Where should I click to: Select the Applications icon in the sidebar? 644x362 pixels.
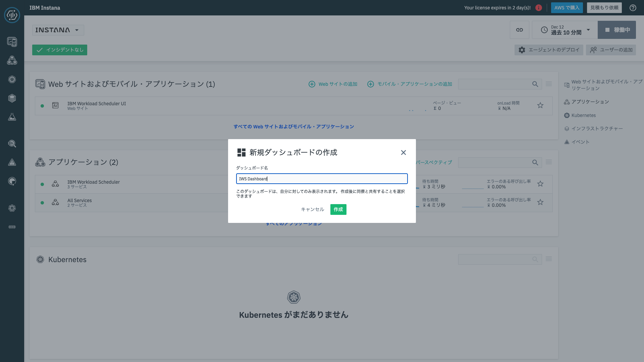point(12,60)
